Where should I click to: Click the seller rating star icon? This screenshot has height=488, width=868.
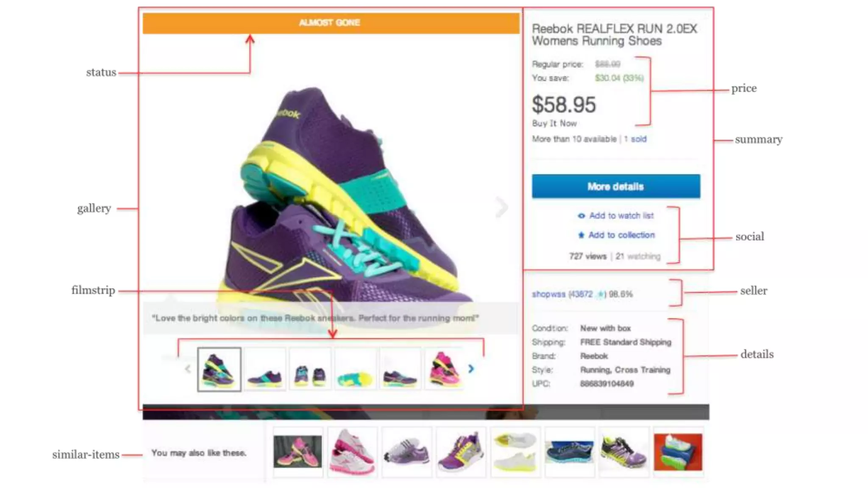[600, 294]
